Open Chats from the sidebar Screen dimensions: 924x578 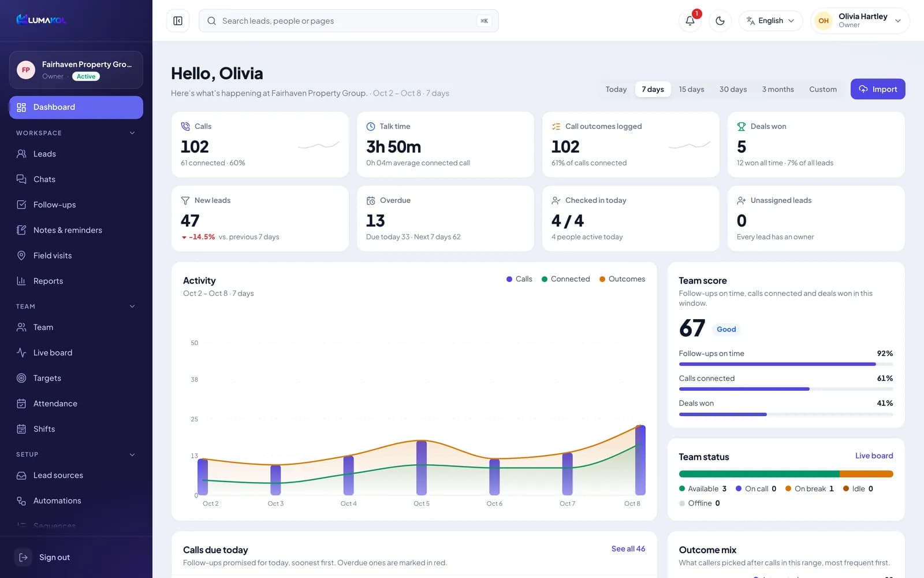coord(76,179)
